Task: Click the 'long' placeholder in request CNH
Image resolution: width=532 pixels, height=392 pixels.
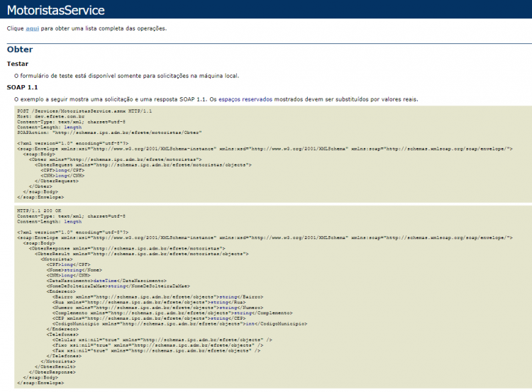Action: click(x=61, y=176)
